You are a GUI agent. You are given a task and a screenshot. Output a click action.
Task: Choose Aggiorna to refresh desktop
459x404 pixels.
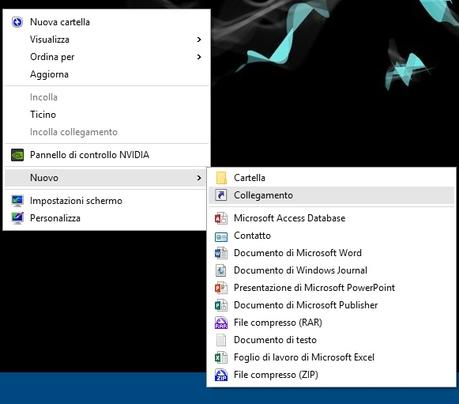(107, 74)
